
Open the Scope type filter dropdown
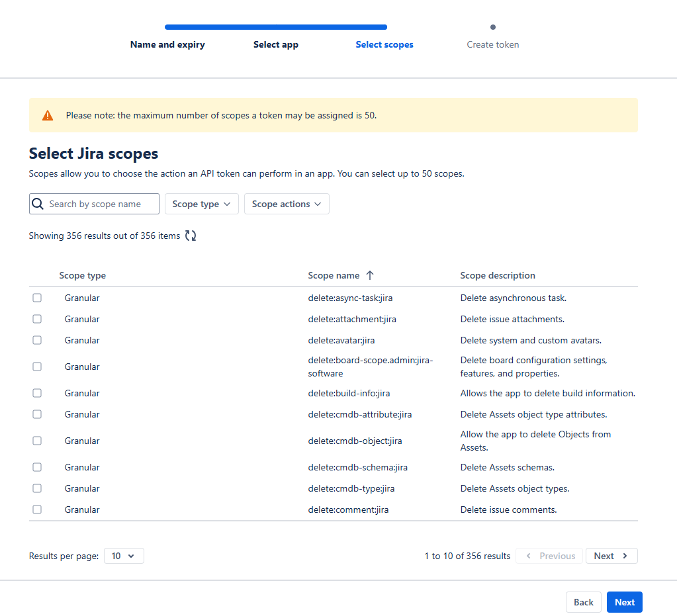[202, 204]
